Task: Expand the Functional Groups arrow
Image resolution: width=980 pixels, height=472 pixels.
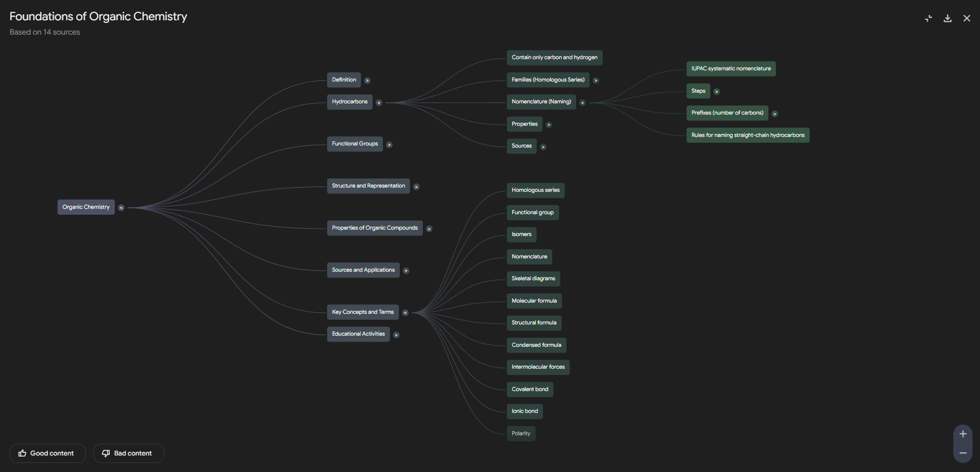Action: pos(389,145)
